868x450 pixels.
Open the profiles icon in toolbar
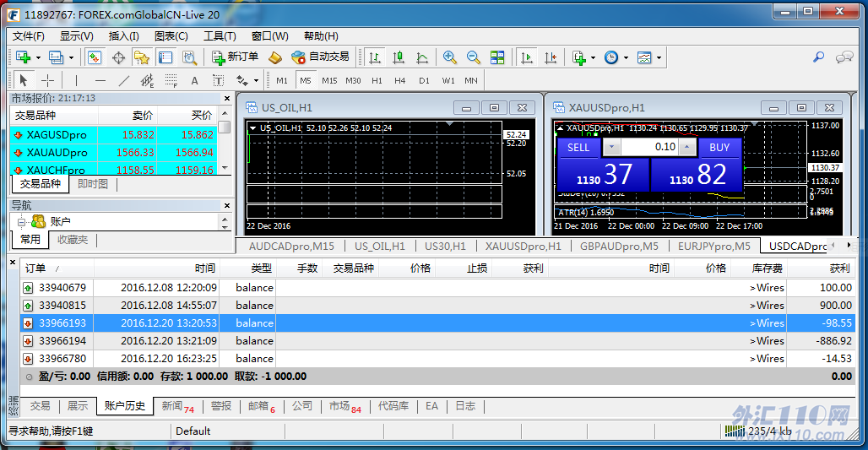[56, 57]
